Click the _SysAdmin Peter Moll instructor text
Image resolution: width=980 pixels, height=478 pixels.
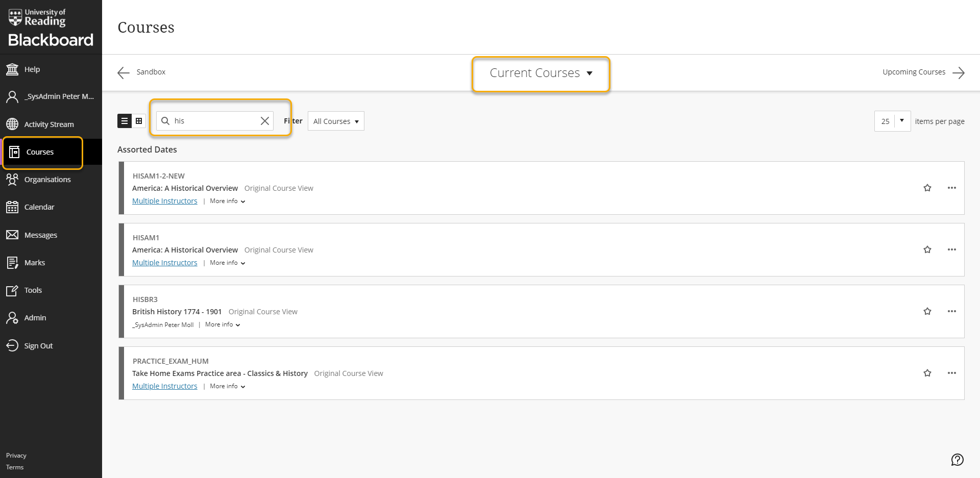click(163, 325)
